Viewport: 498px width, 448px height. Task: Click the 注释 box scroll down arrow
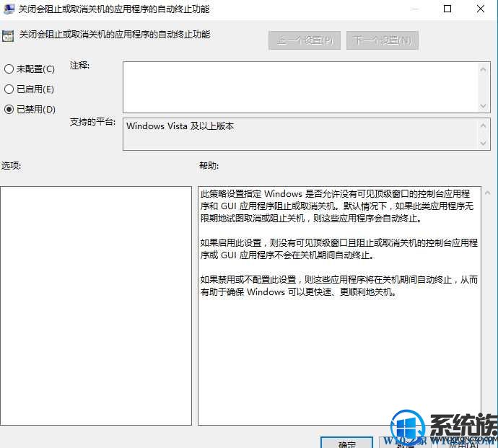coord(483,106)
